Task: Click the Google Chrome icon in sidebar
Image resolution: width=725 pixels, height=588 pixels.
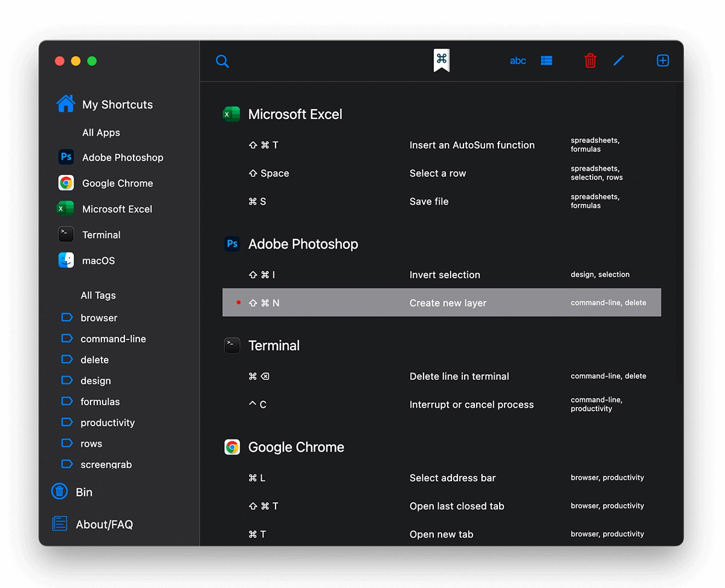Action: pos(66,183)
